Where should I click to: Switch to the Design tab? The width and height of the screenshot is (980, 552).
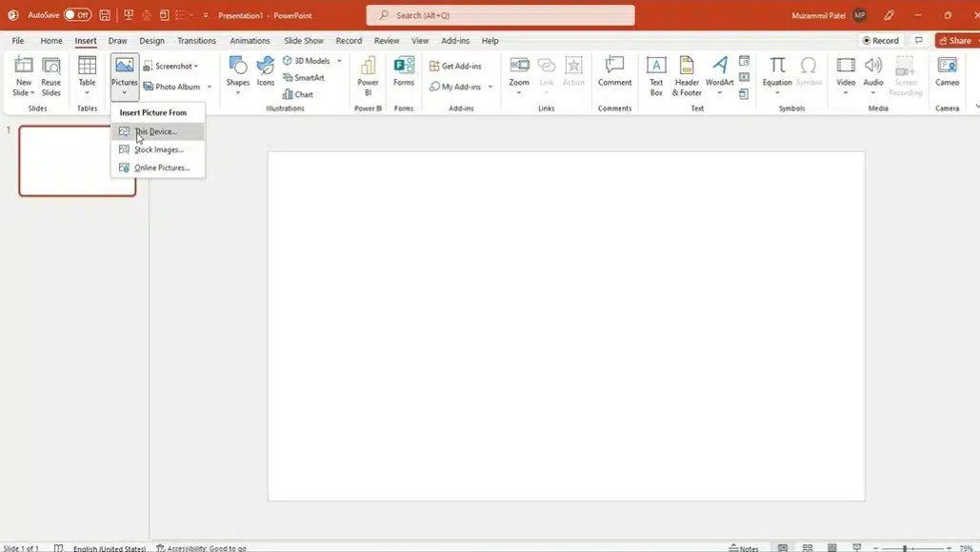pos(151,41)
